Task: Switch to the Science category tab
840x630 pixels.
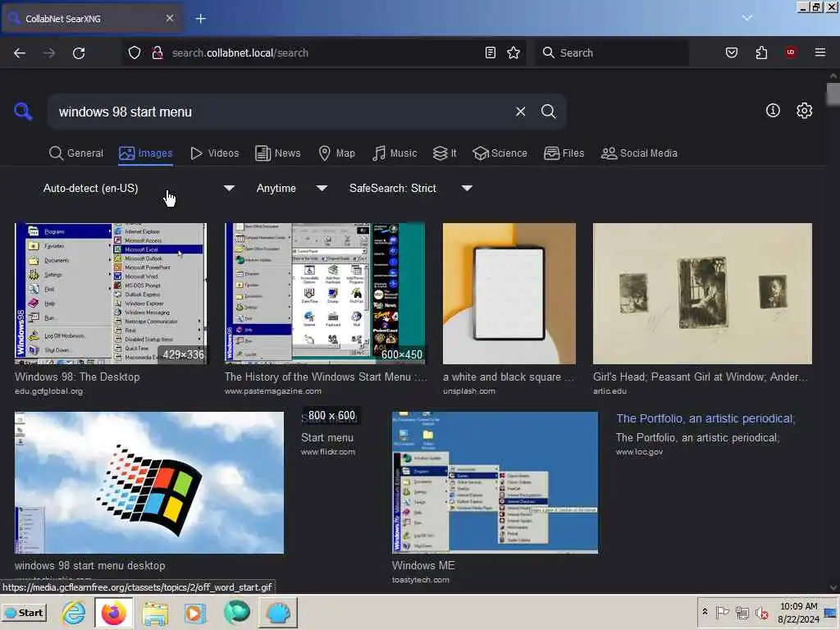Action: [500, 153]
